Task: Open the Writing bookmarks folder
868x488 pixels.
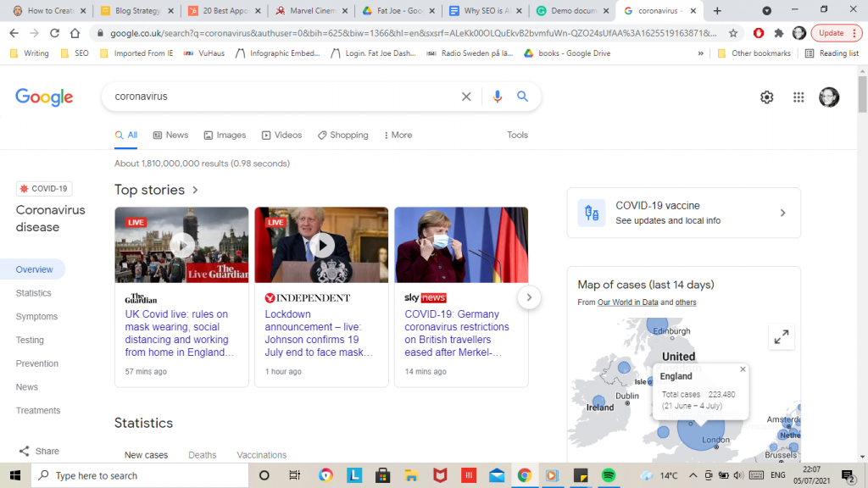Action: coord(30,53)
